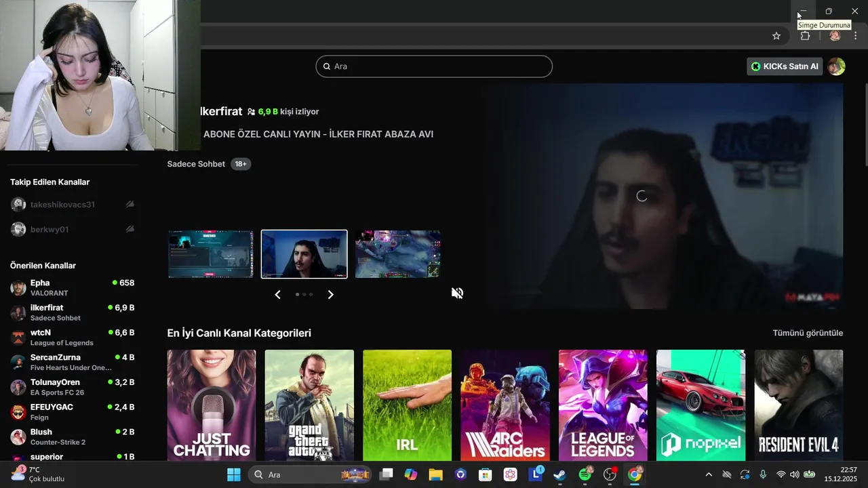Open the nopixel category card
The image size is (868, 488).
point(701,405)
